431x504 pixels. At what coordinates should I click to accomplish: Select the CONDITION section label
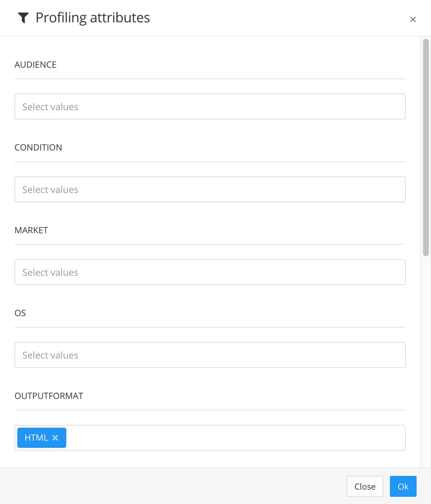38,147
